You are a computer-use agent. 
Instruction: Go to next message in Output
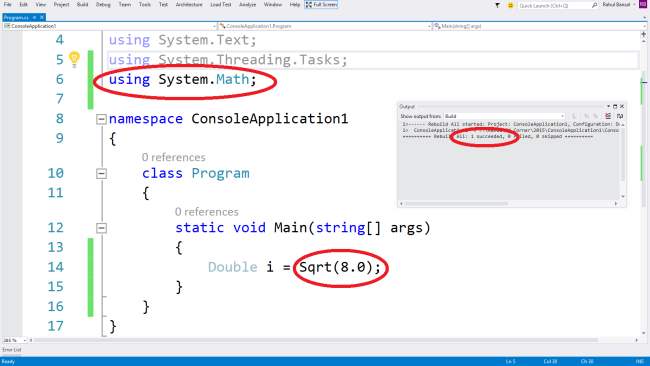point(596,116)
